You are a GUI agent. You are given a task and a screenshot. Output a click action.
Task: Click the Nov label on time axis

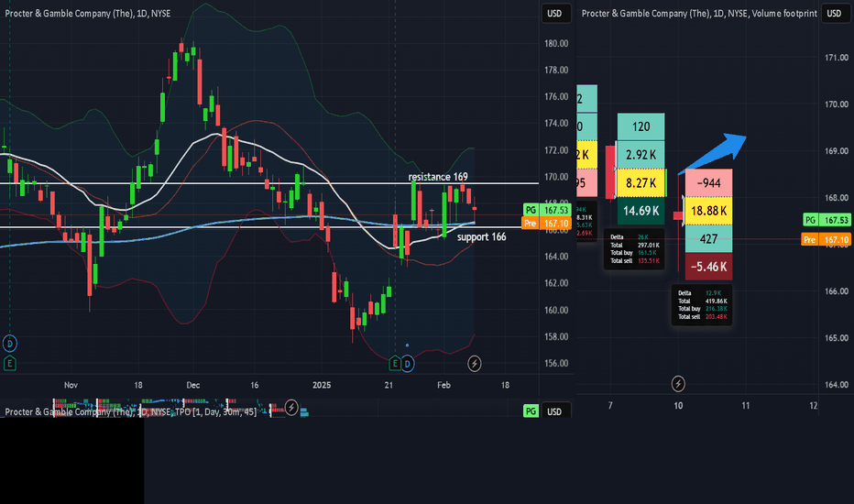pyautogui.click(x=71, y=385)
